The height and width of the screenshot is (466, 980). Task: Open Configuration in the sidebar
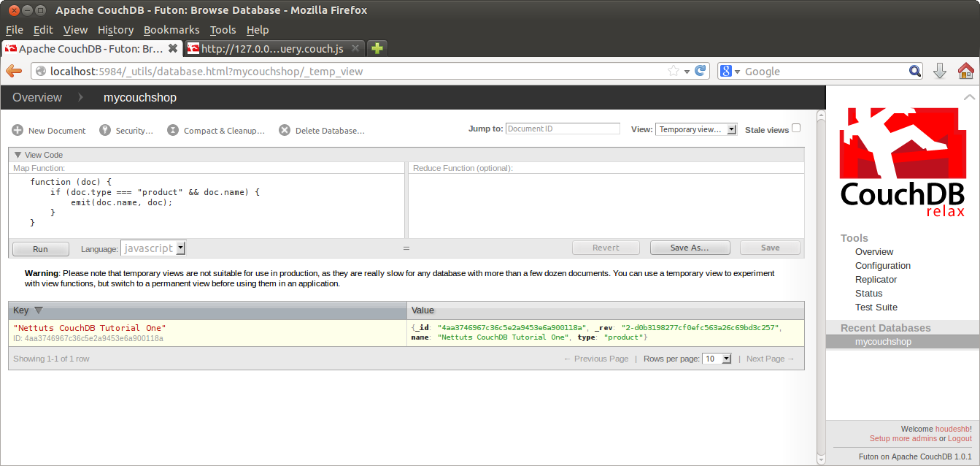(883, 266)
